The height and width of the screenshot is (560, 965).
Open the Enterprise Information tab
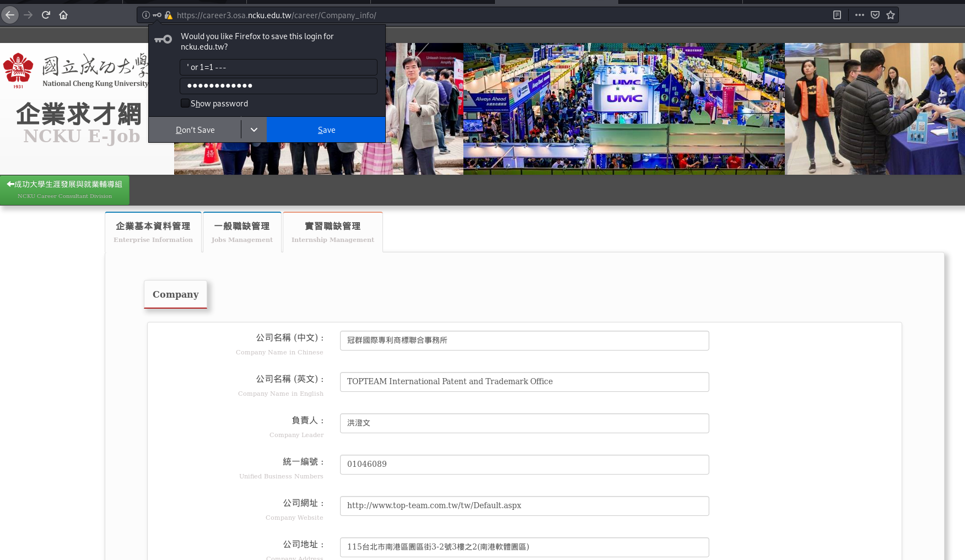(x=153, y=232)
